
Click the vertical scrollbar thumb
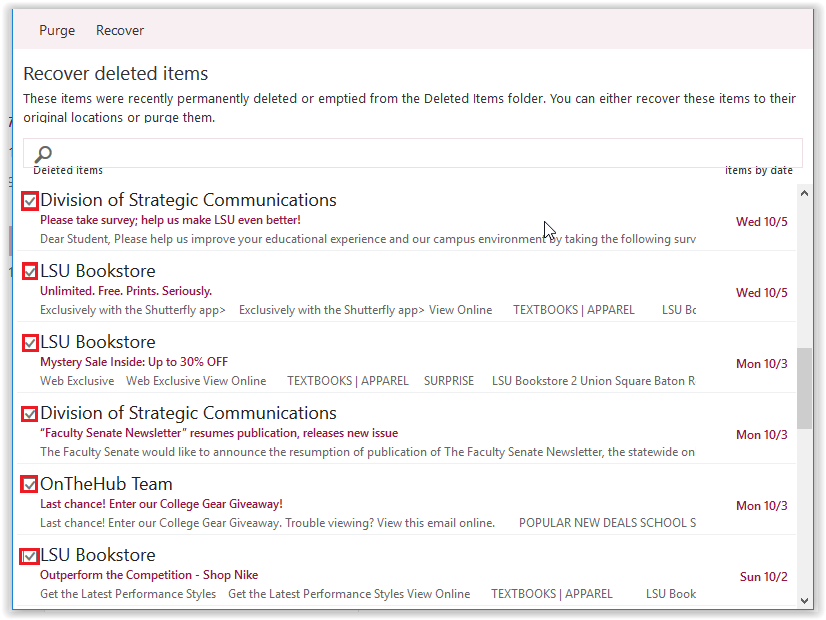(x=804, y=388)
